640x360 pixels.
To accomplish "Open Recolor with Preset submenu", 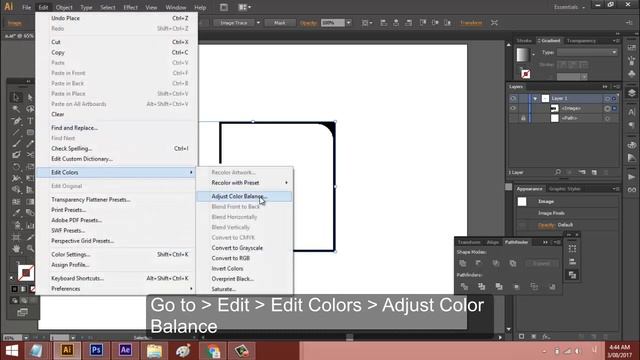I will tap(244, 182).
